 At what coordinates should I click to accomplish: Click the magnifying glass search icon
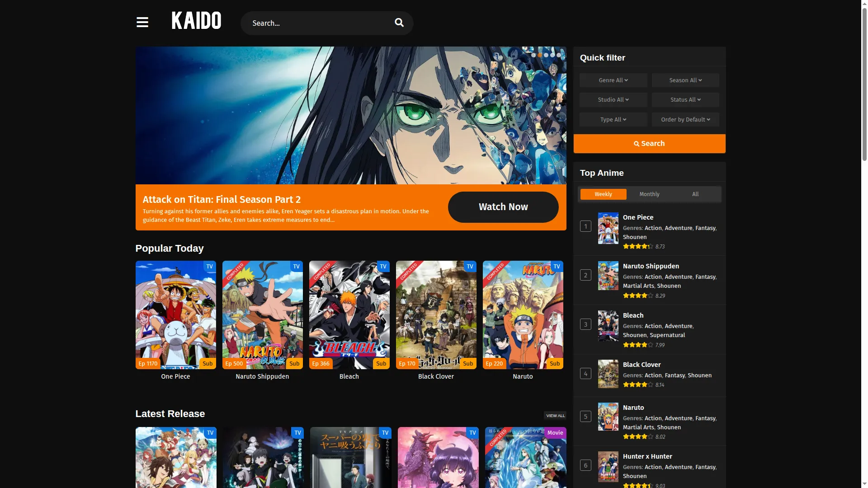point(399,23)
